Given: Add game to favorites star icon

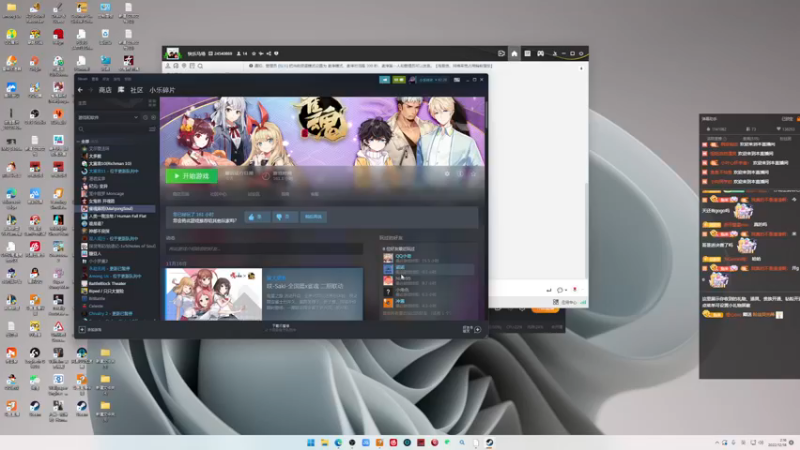Looking at the screenshot, I should tap(473, 174).
